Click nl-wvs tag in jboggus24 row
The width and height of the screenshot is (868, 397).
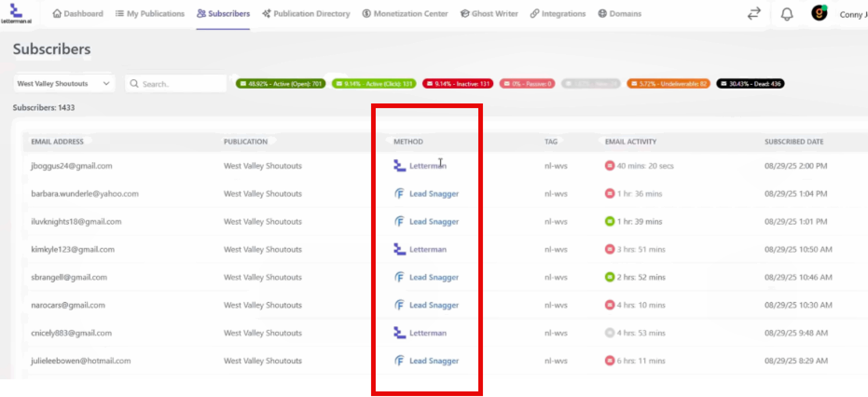(556, 166)
